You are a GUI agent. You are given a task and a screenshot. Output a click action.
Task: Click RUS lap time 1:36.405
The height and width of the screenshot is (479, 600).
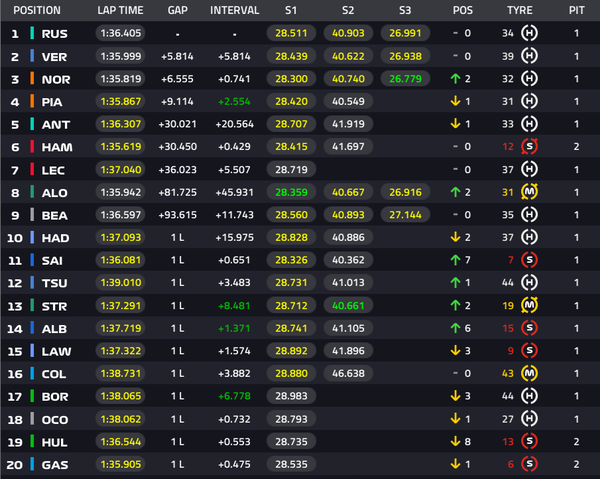click(121, 33)
